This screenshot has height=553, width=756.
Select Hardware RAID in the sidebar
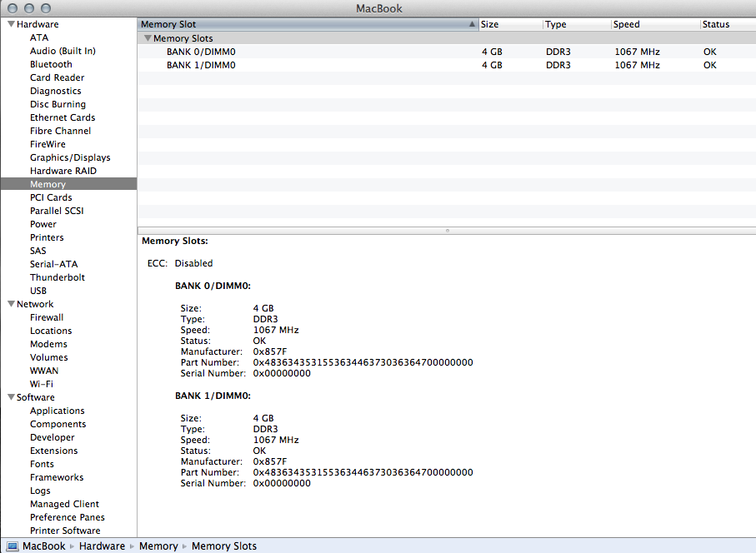tap(63, 171)
